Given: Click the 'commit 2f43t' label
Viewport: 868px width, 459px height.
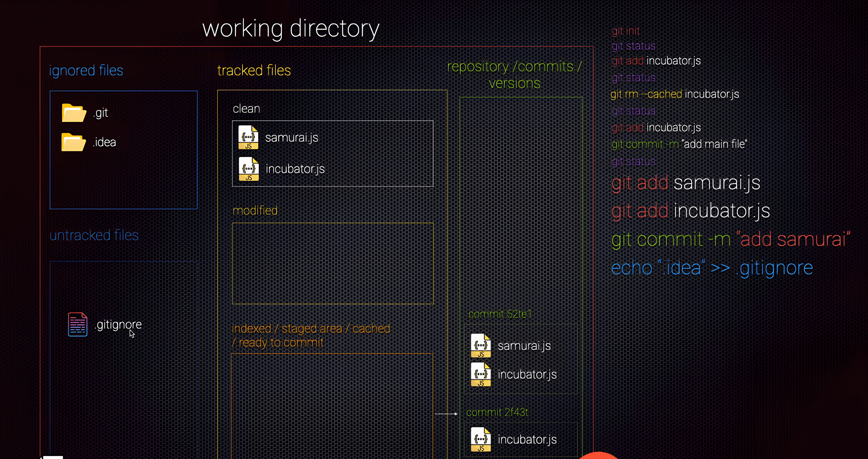Looking at the screenshot, I should pyautogui.click(x=497, y=412).
